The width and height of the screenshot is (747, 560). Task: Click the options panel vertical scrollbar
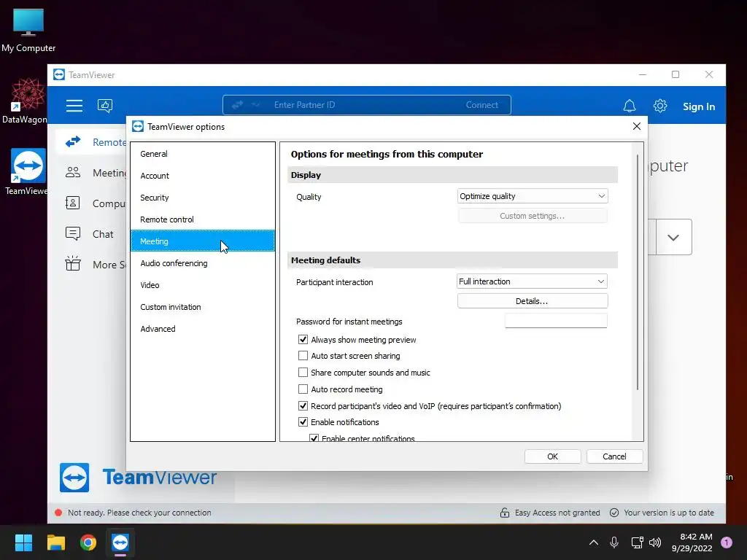pyautogui.click(x=638, y=273)
